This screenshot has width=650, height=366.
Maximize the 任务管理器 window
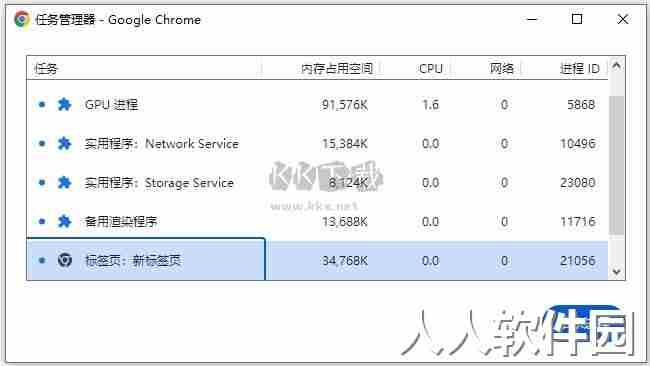click(x=577, y=19)
